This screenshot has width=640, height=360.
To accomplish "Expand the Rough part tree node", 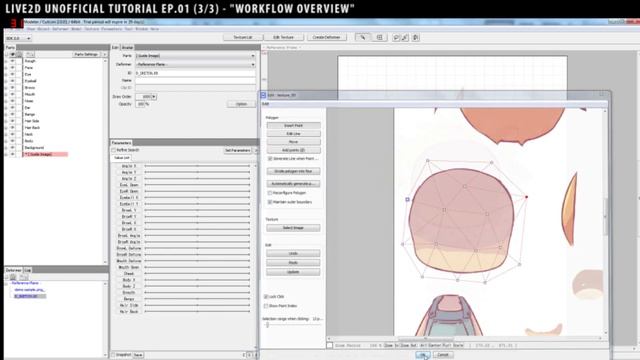I will [6, 61].
